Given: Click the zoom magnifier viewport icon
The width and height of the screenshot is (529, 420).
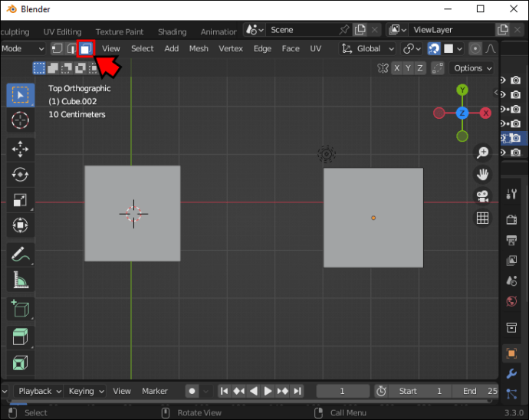Looking at the screenshot, I should point(482,153).
